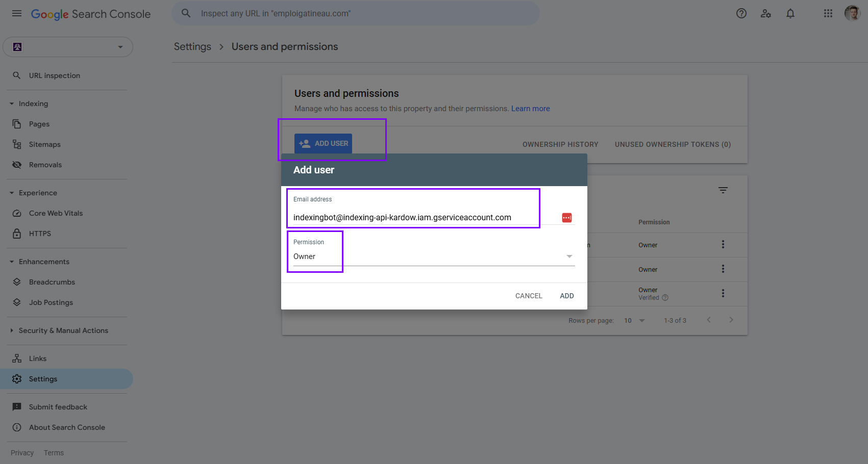Open the Removals tool

tap(45, 165)
